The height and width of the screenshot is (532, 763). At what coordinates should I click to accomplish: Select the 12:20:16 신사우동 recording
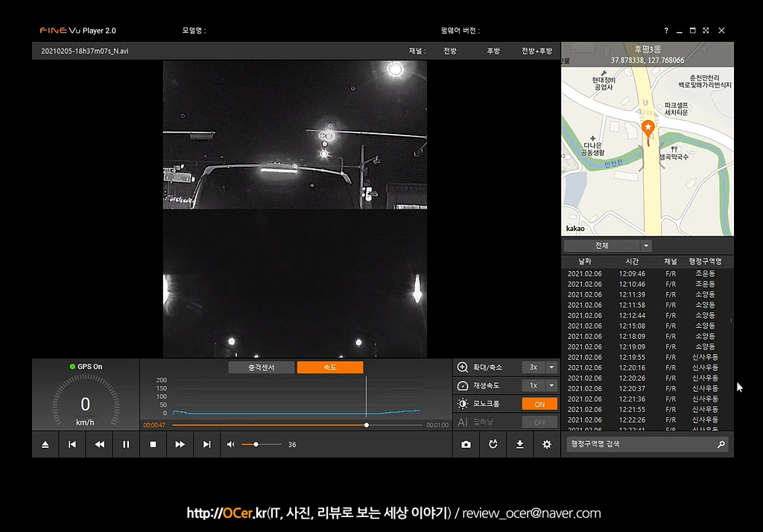pyautogui.click(x=645, y=368)
